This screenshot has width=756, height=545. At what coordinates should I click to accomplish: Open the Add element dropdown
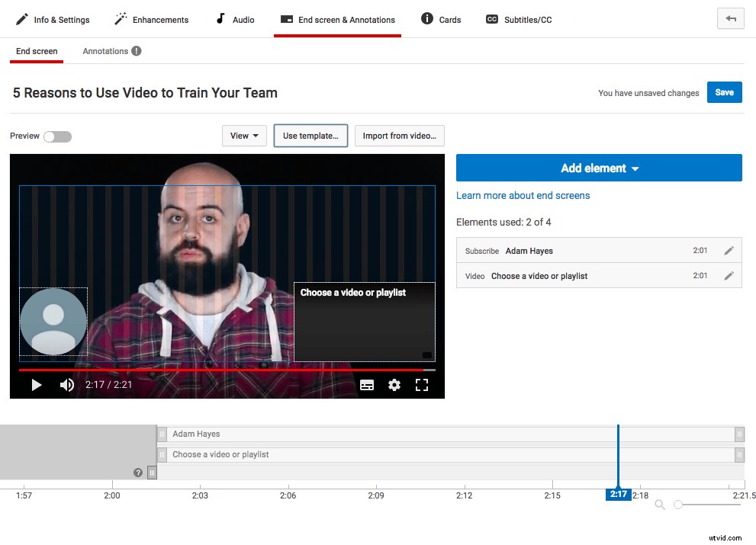[598, 168]
